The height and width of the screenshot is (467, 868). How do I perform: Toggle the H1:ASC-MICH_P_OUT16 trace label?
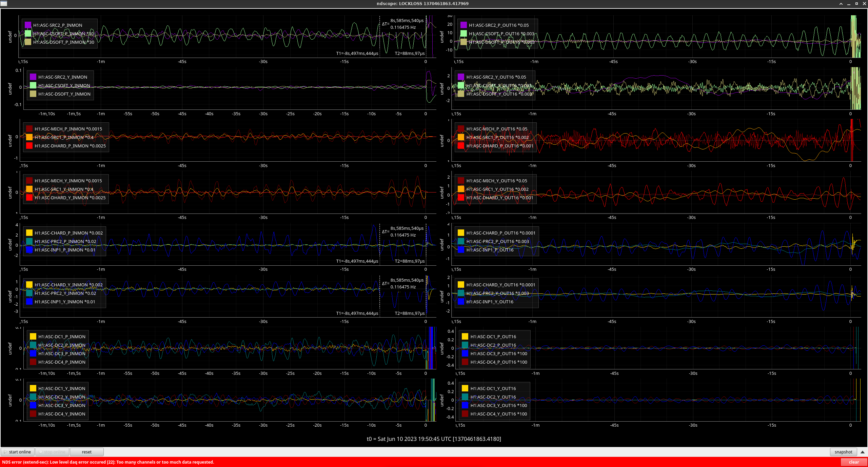pos(497,129)
